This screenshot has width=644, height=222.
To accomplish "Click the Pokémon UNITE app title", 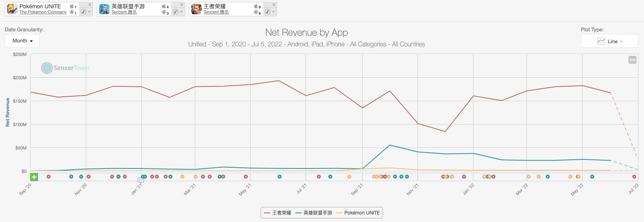I will [x=40, y=6].
